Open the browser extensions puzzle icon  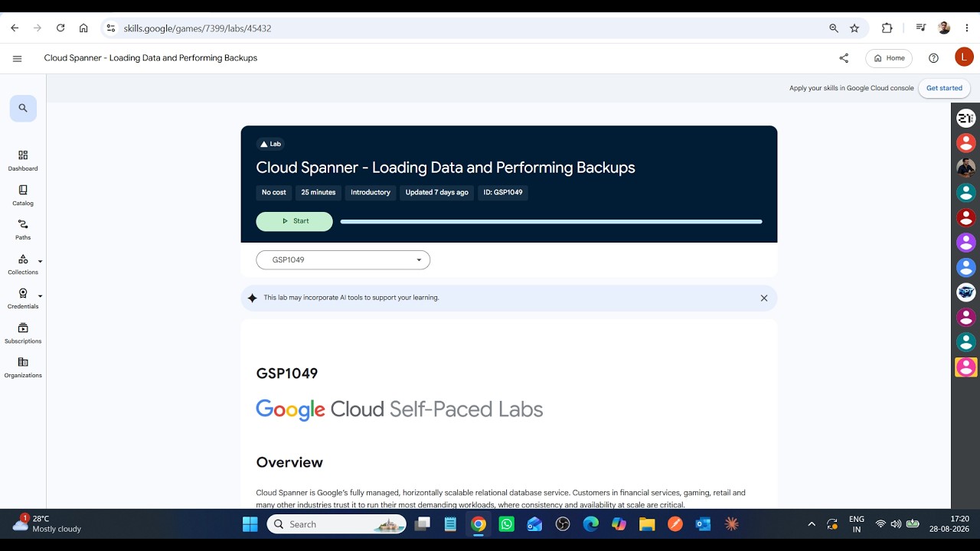[x=887, y=28]
